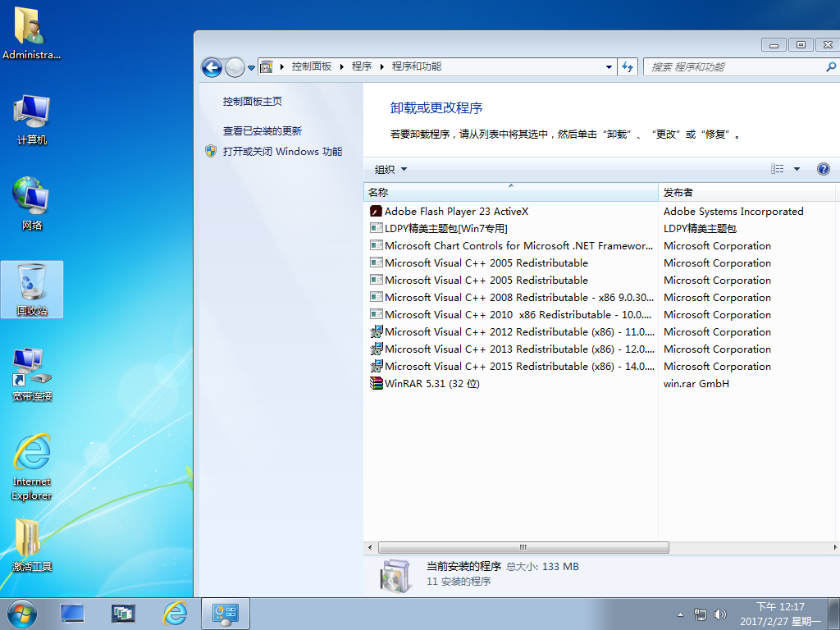Select Adobe Flash Player 23 ActiveX entry
The width and height of the screenshot is (840, 630).
click(456, 211)
